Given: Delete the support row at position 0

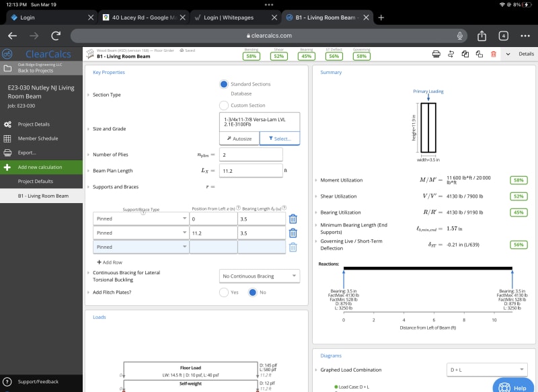Looking at the screenshot, I should [293, 219].
